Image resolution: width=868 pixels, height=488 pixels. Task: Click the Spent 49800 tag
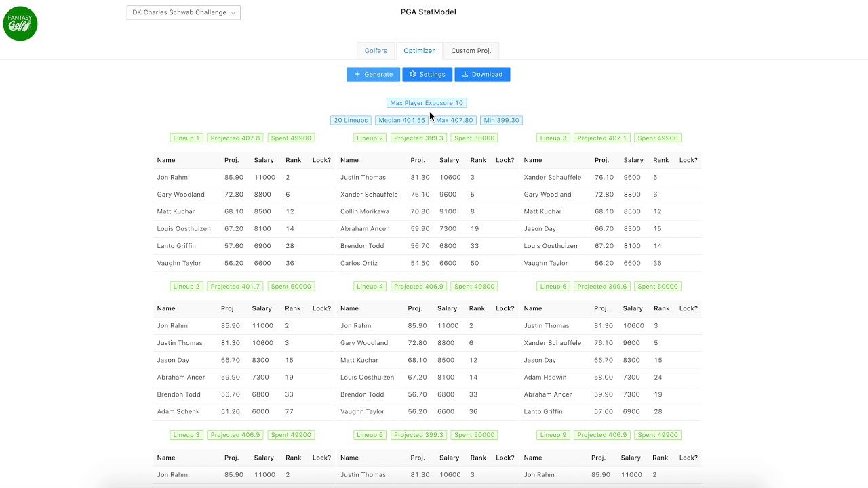[x=474, y=286]
